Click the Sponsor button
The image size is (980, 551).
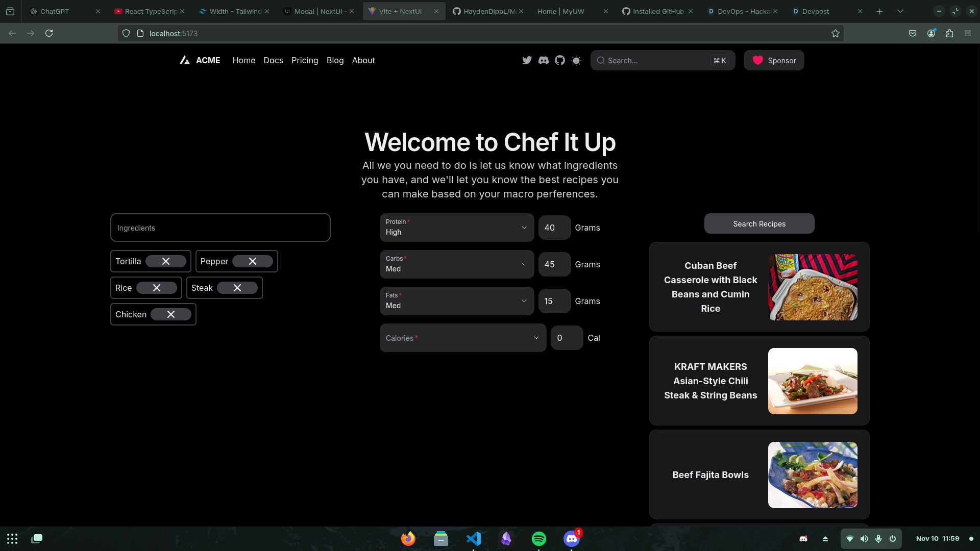(774, 60)
